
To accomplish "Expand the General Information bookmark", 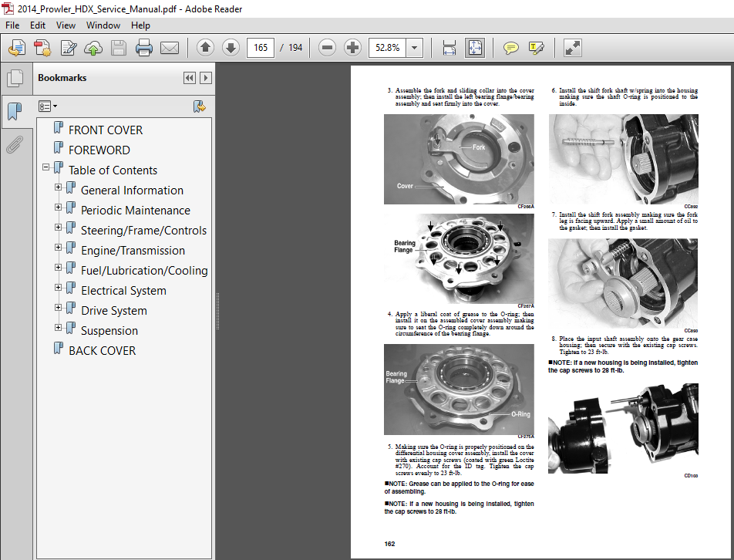I will tap(58, 187).
